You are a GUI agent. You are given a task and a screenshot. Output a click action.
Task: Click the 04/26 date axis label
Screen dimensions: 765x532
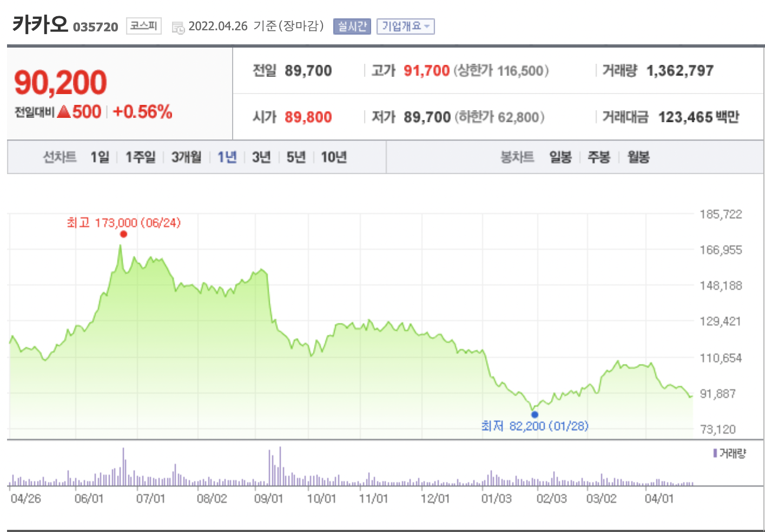click(26, 498)
